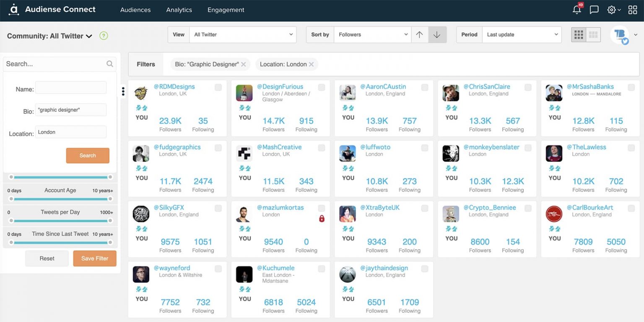Open the Period Last update dropdown

click(x=522, y=34)
